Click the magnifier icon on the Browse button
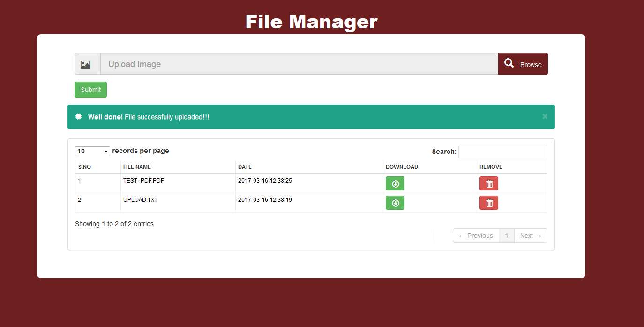The width and height of the screenshot is (644, 327). (509, 62)
